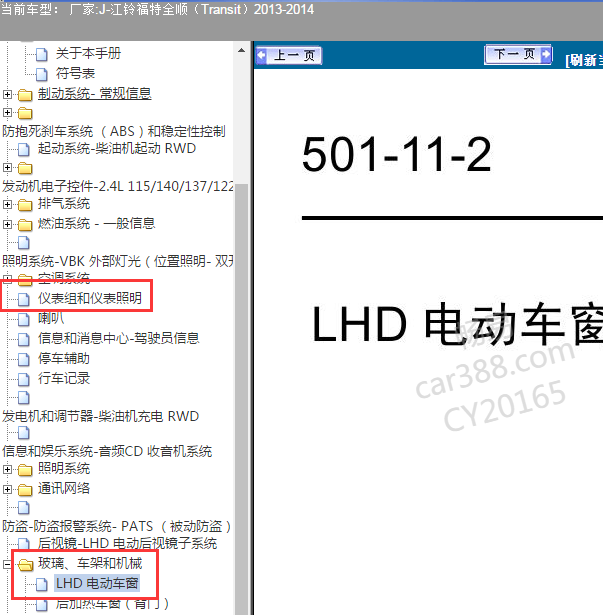Expand the 发动机电子控件 folder node
Screen dimensions: 603x615
point(7,167)
